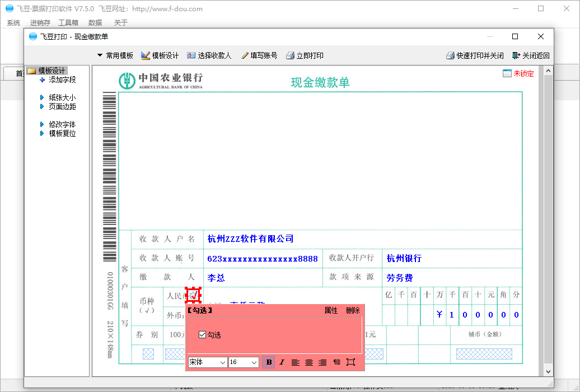
Task: Toggle italic formatting
Action: 282,362
